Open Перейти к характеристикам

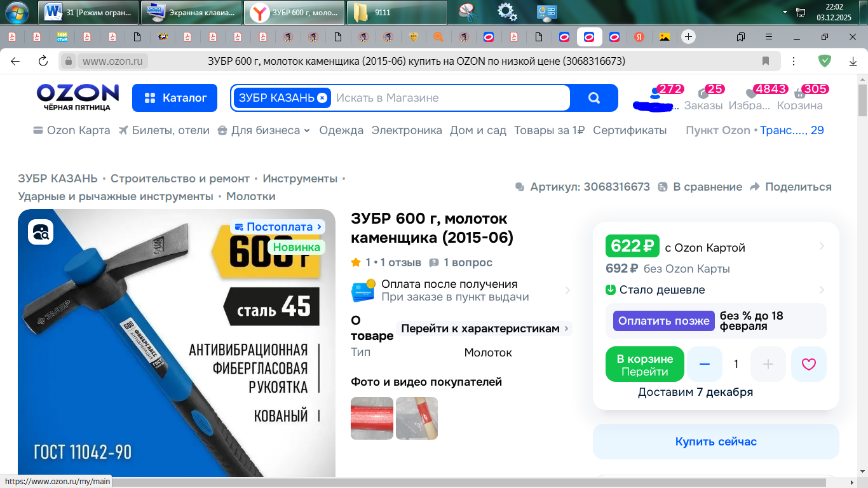click(x=481, y=329)
